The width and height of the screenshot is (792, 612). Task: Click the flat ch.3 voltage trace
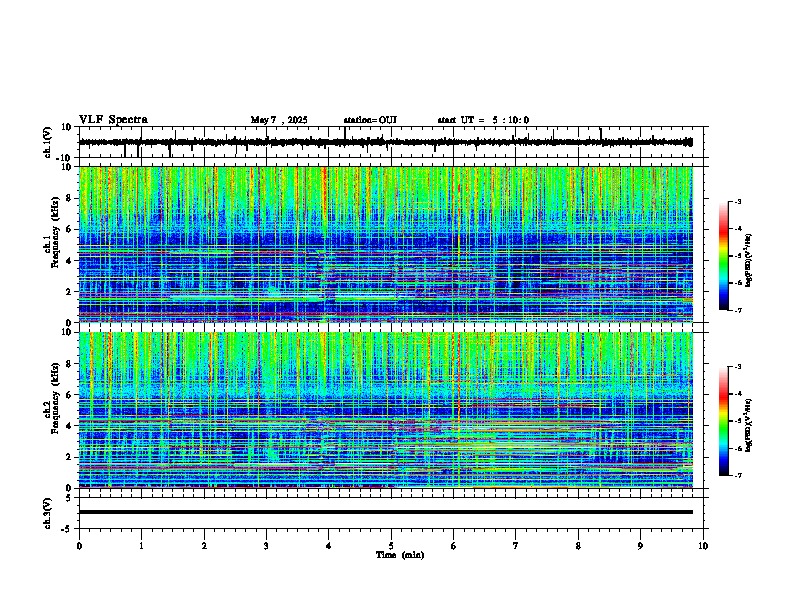386,512
